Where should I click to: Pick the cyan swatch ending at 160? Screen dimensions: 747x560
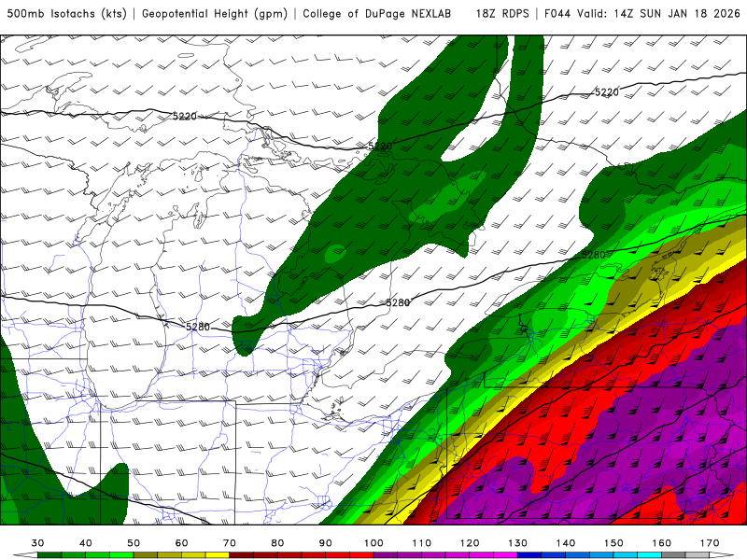click(650, 555)
